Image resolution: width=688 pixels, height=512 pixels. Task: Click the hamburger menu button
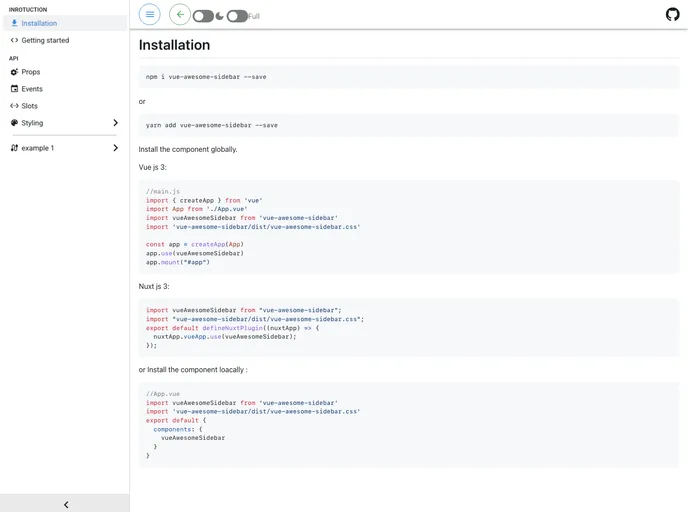pyautogui.click(x=149, y=14)
